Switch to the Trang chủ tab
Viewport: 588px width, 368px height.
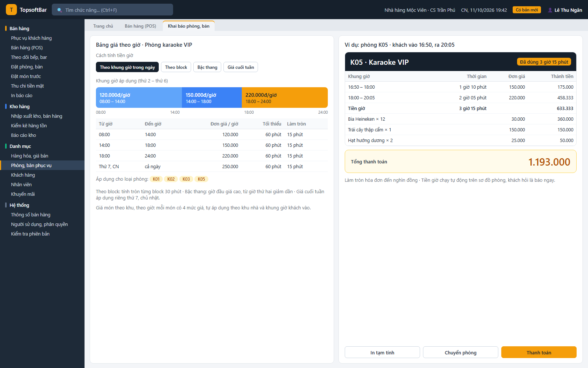[x=103, y=26]
